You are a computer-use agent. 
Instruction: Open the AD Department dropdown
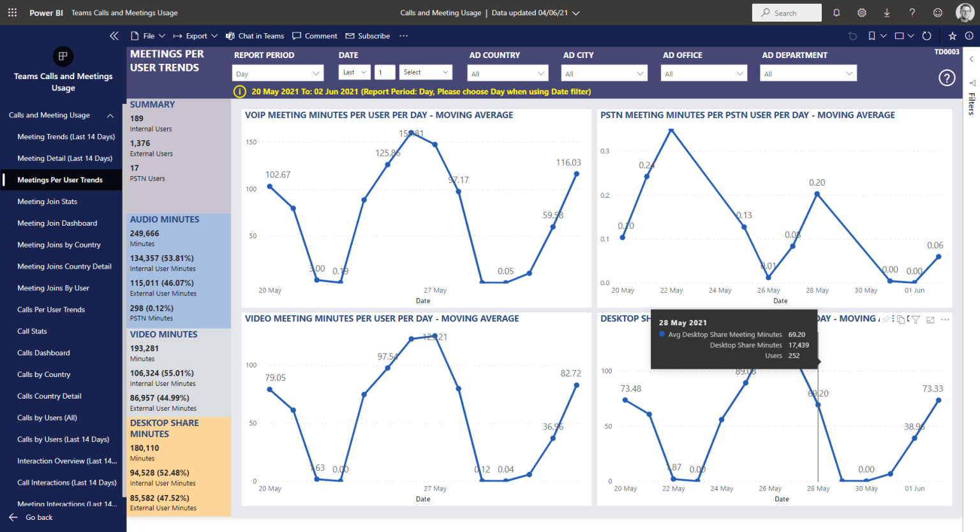808,73
